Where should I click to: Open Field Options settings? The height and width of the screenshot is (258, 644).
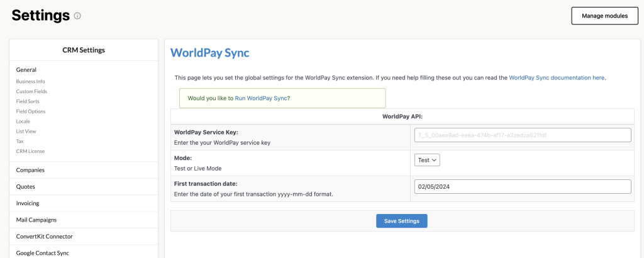(x=31, y=111)
